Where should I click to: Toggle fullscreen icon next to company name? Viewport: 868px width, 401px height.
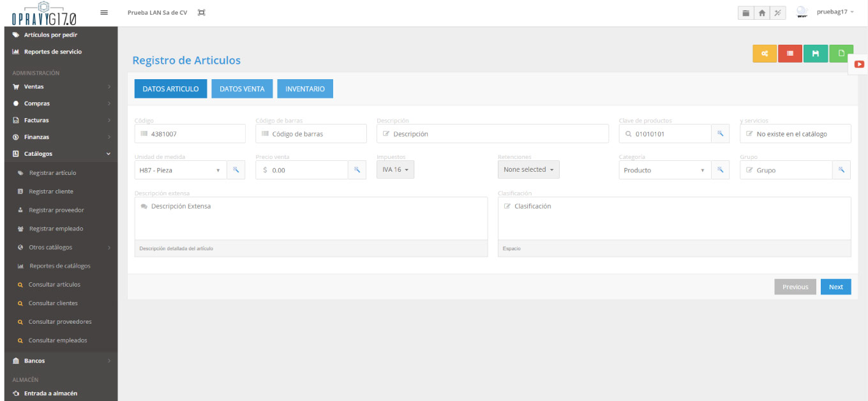[x=202, y=13]
